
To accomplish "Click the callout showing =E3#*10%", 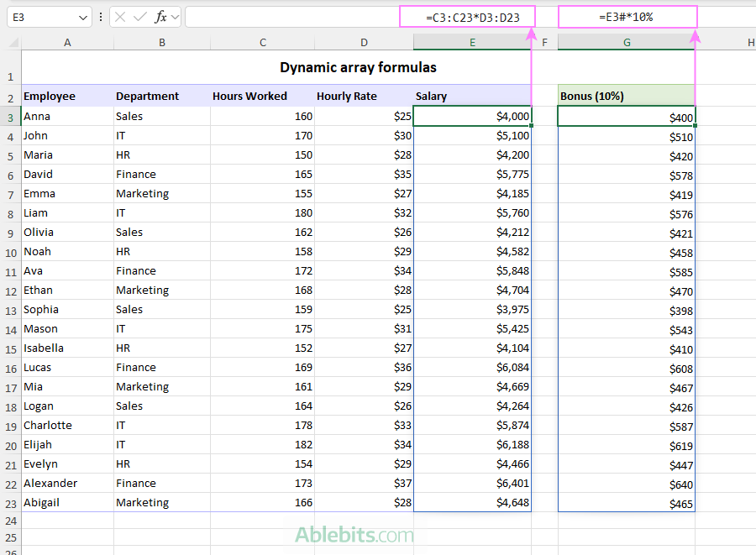I will click(x=628, y=16).
